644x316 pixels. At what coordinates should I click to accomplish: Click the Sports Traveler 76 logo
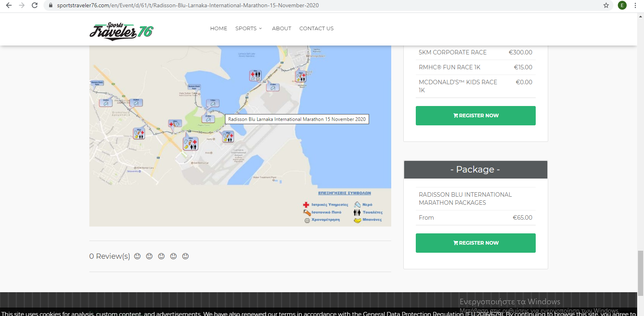tap(122, 31)
